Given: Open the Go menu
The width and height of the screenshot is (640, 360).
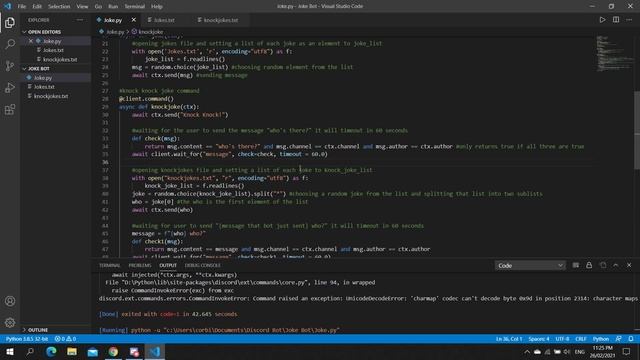Looking at the screenshot, I should (98, 7).
